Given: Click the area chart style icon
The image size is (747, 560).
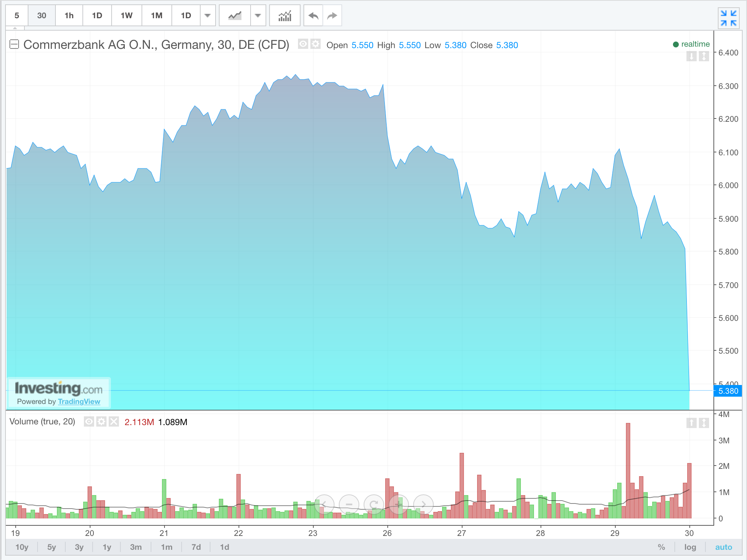Looking at the screenshot, I should 235,15.
